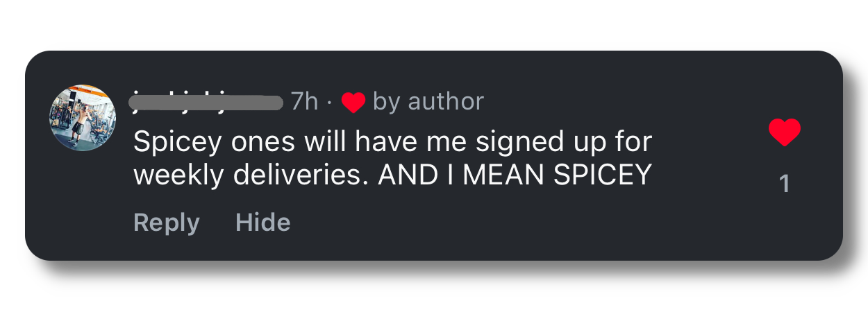This screenshot has height=312, width=868.
Task: Hide the weekly deliveries comment
Action: [x=263, y=223]
